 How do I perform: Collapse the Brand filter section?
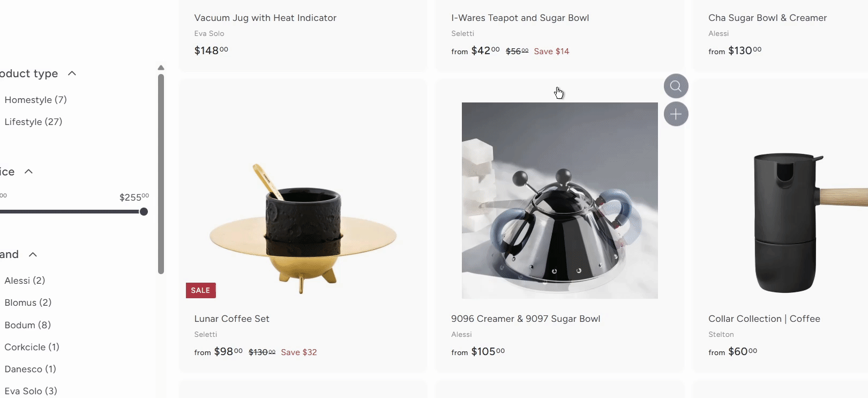(x=33, y=254)
